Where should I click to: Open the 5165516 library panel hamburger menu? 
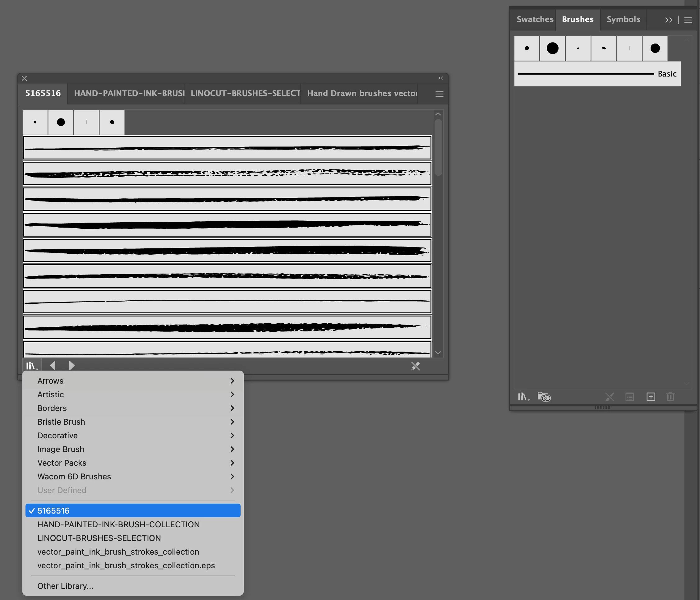(439, 94)
